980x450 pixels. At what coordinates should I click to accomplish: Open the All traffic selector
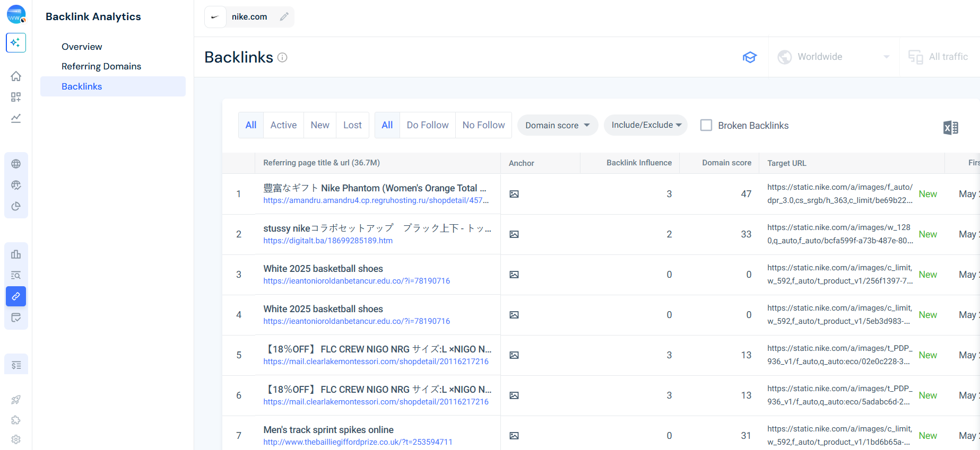click(x=938, y=57)
